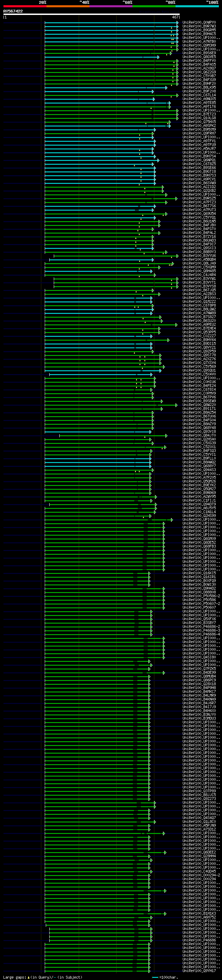Viewport: 222px width, 980px height.
Task: Select label UniRef100_A9PEU2
Action: (199, 324)
